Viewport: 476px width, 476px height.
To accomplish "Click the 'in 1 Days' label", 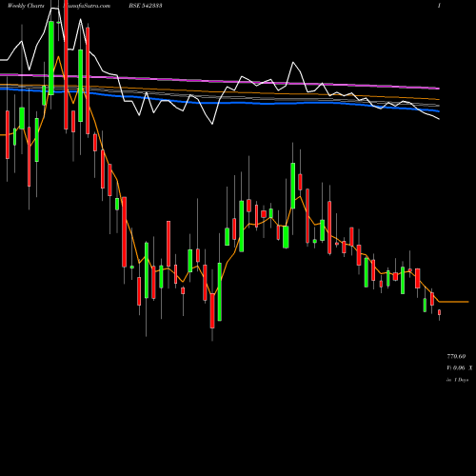I will 457,380.
